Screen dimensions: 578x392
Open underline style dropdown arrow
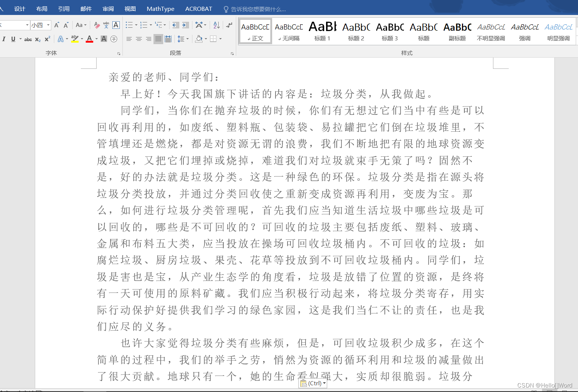(20, 39)
